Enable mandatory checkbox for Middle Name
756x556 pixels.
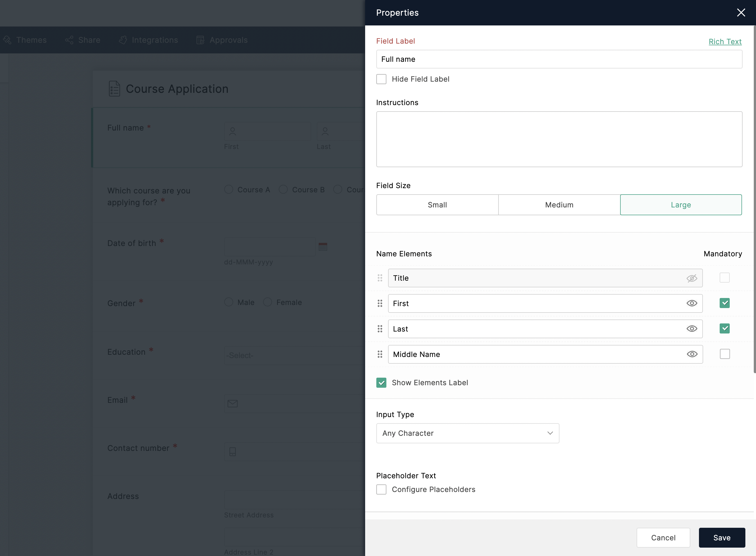[725, 353]
